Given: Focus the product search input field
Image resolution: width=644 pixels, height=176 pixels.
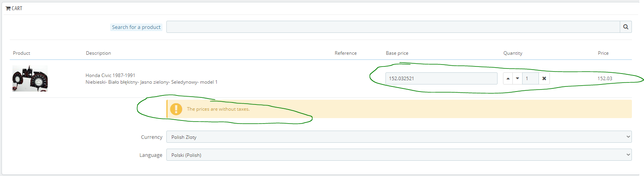Looking at the screenshot, I should point(393,27).
